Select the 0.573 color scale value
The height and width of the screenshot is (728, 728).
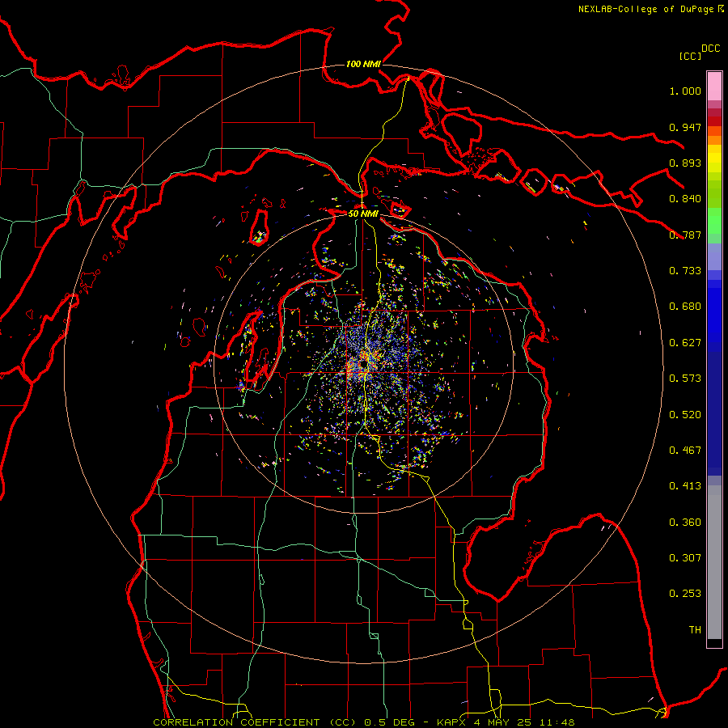point(685,379)
